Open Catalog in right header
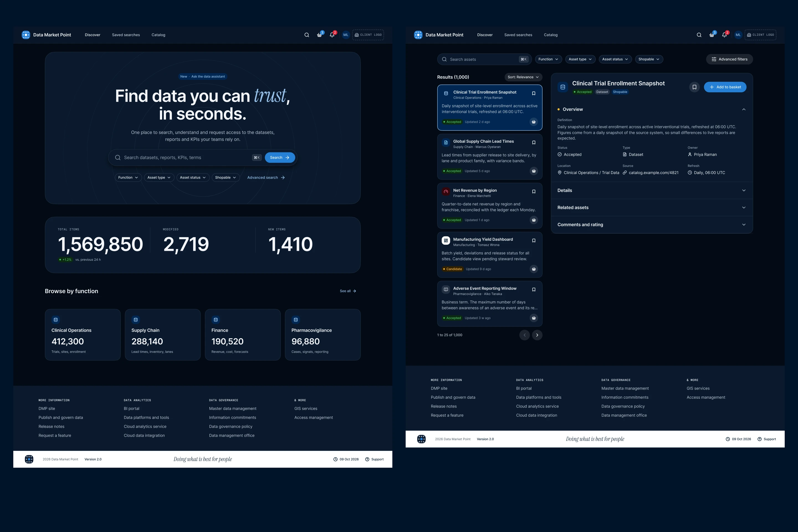This screenshot has height=532, width=798. (x=551, y=35)
